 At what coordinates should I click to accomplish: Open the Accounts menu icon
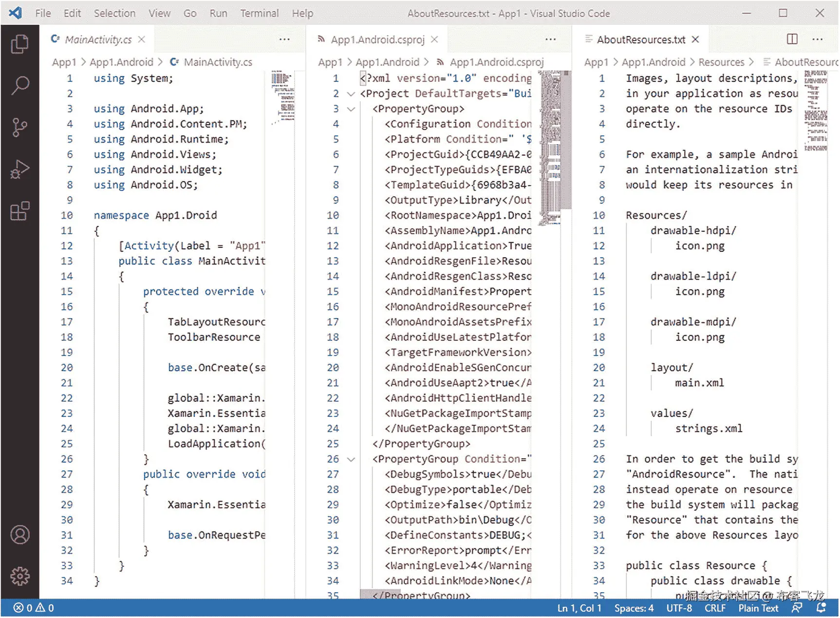coord(19,535)
